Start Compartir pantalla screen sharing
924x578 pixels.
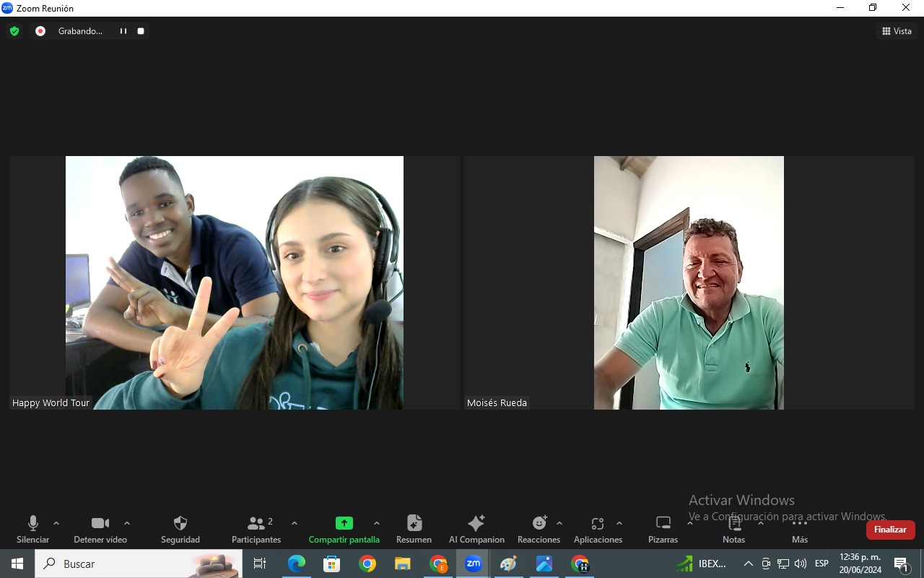[344, 530]
